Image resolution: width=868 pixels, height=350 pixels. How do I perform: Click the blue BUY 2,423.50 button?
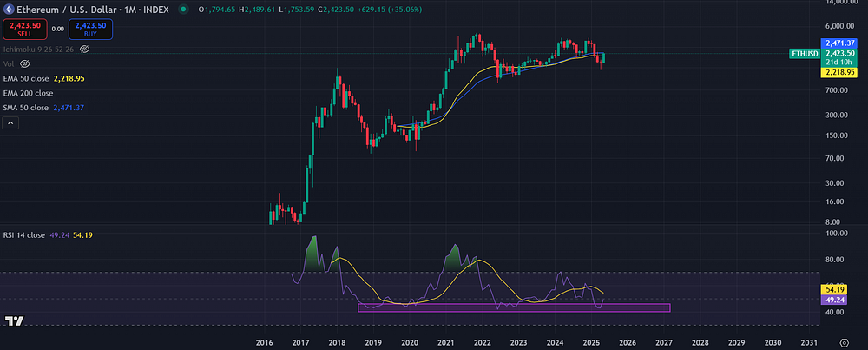tap(91, 29)
